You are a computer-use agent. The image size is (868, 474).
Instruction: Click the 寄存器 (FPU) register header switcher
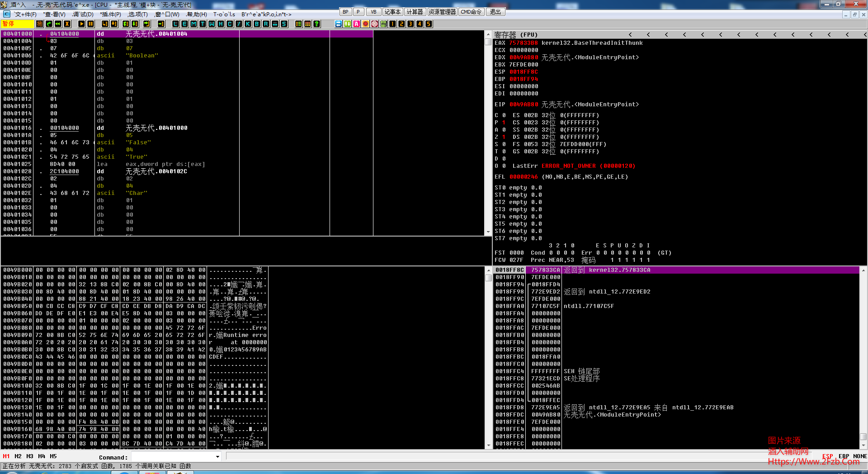516,35
